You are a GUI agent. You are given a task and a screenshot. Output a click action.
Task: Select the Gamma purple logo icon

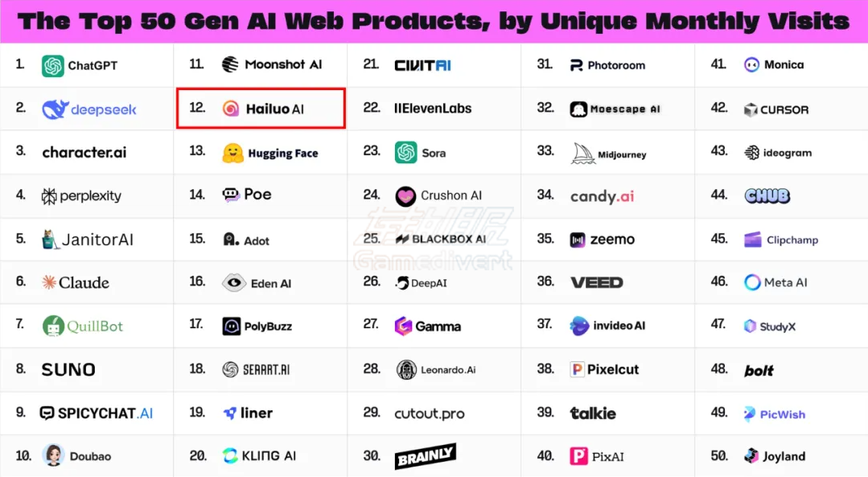point(403,326)
